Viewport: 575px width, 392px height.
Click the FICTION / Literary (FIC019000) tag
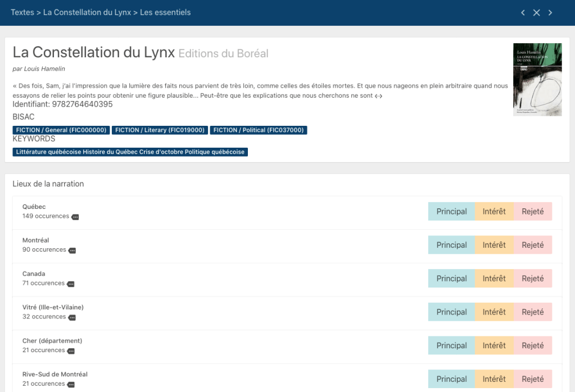pyautogui.click(x=160, y=130)
